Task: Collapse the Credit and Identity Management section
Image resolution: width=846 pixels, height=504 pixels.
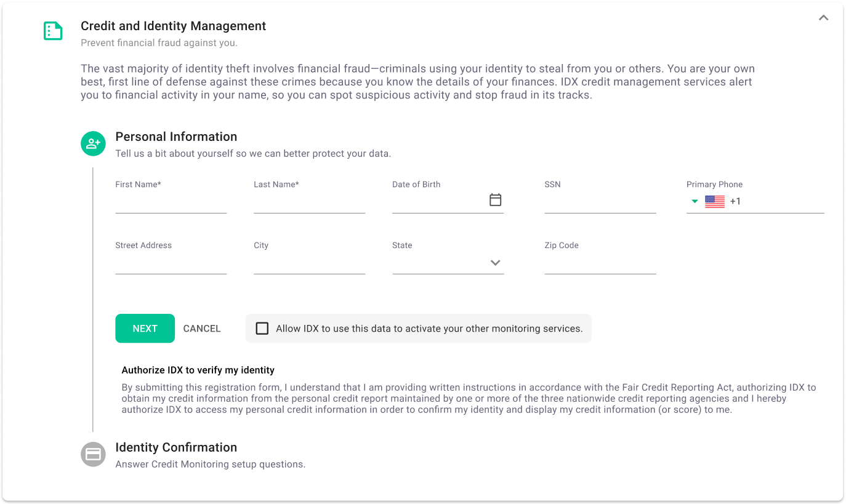Action: [x=823, y=18]
